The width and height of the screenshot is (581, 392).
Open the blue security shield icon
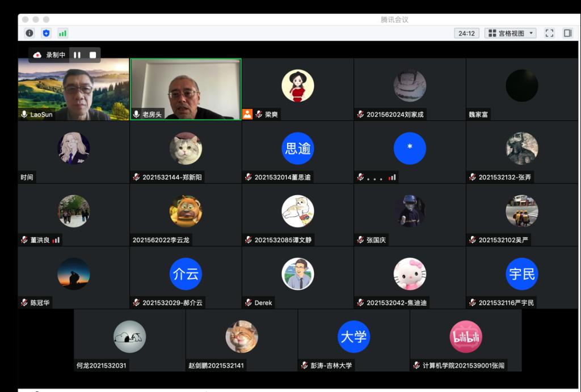46,33
